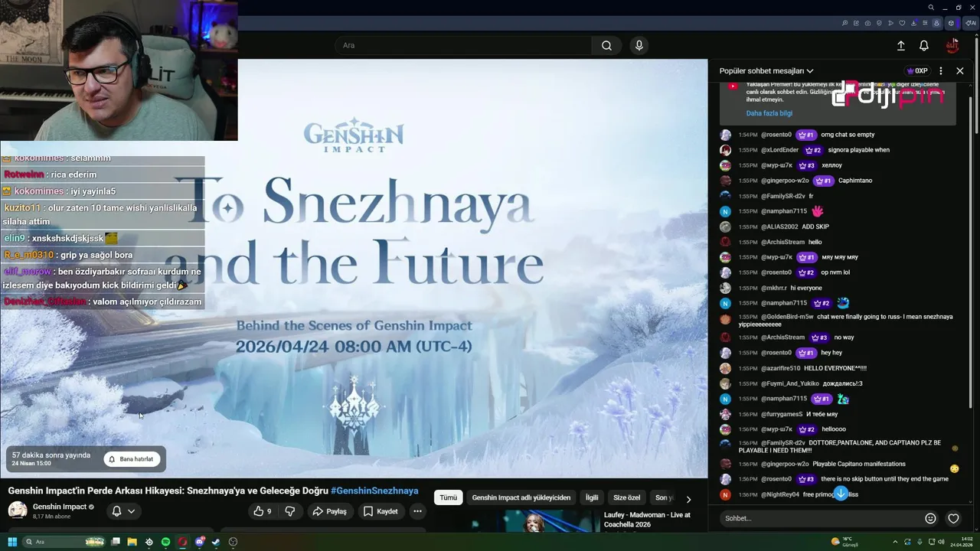980x551 pixels.
Task: Click the 0XP crown badge in chat
Action: click(916, 70)
